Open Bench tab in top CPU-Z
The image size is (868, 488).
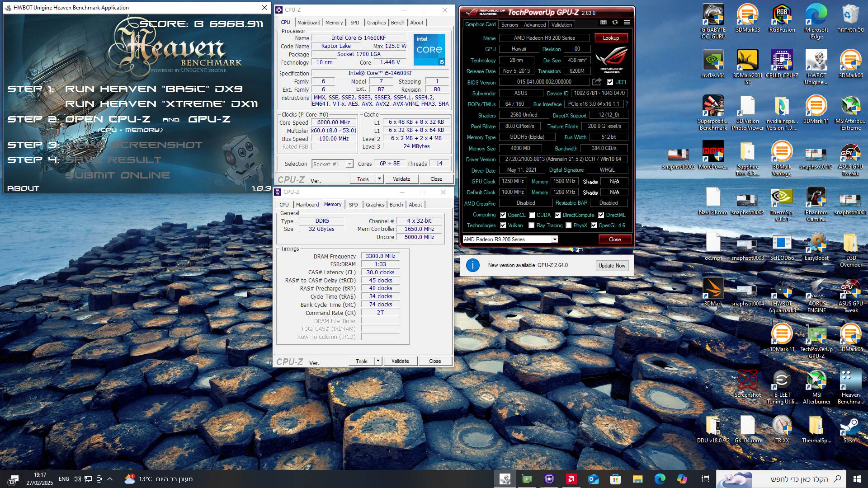pyautogui.click(x=398, y=23)
